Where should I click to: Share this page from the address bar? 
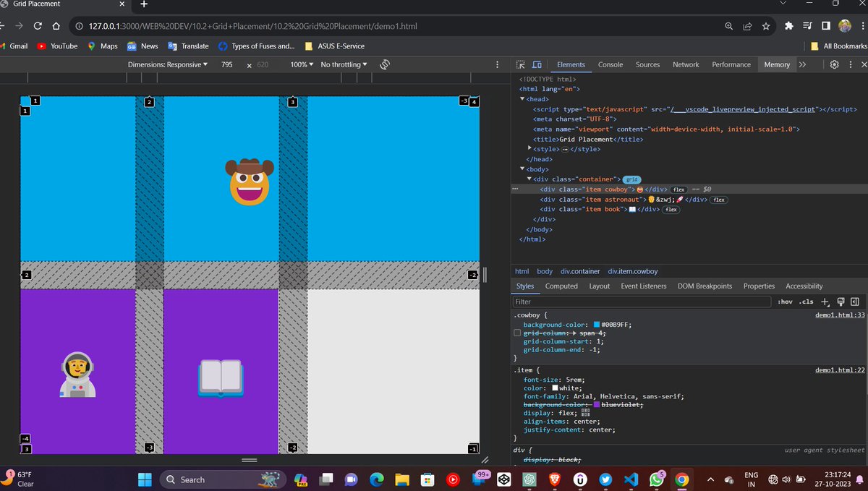coord(747,26)
